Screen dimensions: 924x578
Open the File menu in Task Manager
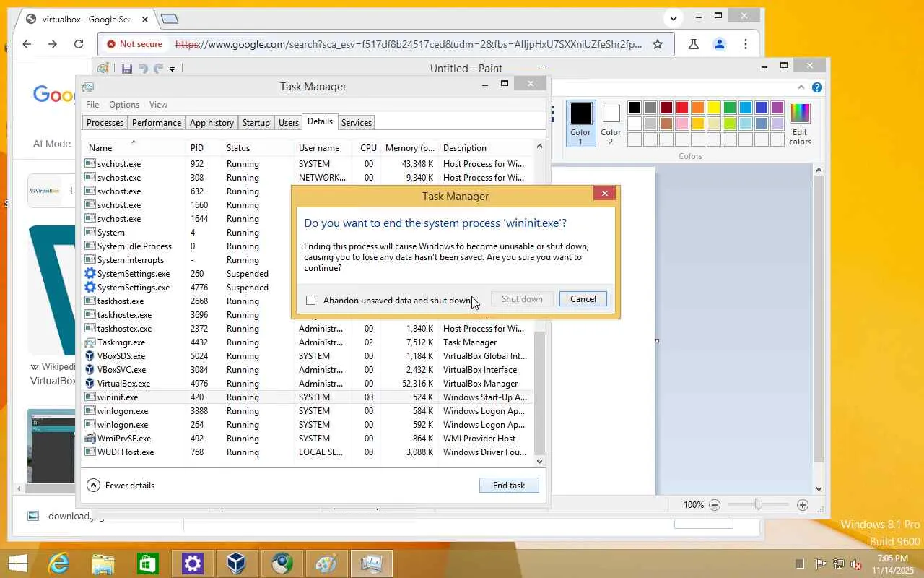[92, 105]
